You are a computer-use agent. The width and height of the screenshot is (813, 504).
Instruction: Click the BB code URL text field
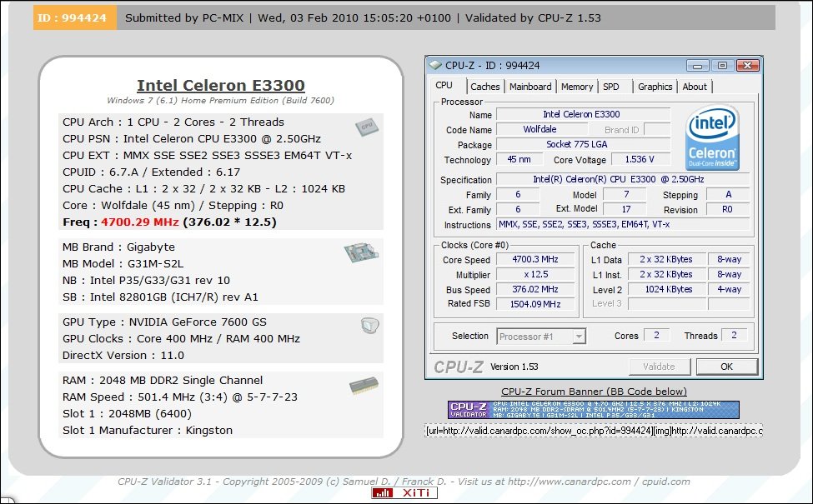coord(593,431)
